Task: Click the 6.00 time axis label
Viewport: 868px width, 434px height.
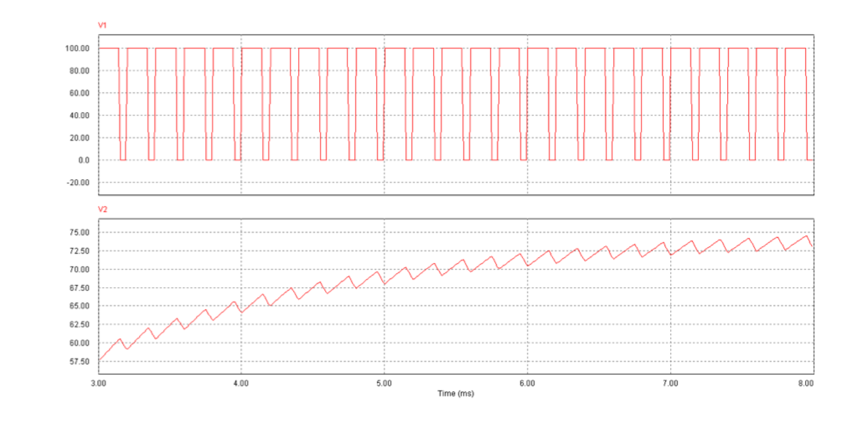Action: [x=527, y=383]
